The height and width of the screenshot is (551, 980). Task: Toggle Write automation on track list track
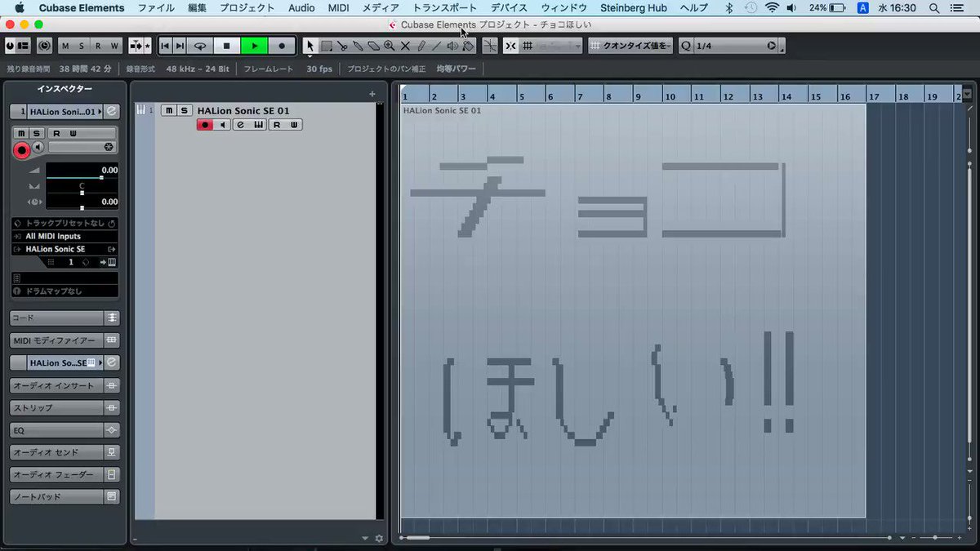pyautogui.click(x=294, y=125)
